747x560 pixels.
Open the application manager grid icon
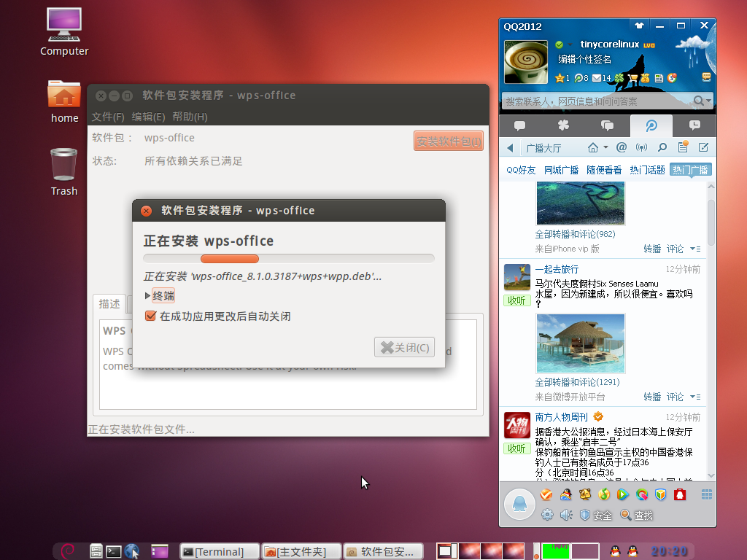click(706, 495)
